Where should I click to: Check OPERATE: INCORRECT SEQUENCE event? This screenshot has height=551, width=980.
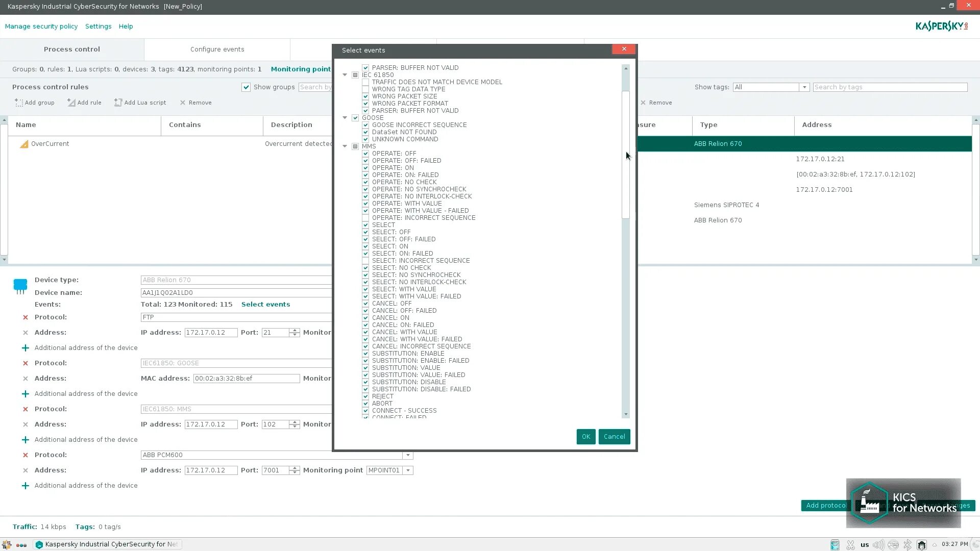pos(365,217)
